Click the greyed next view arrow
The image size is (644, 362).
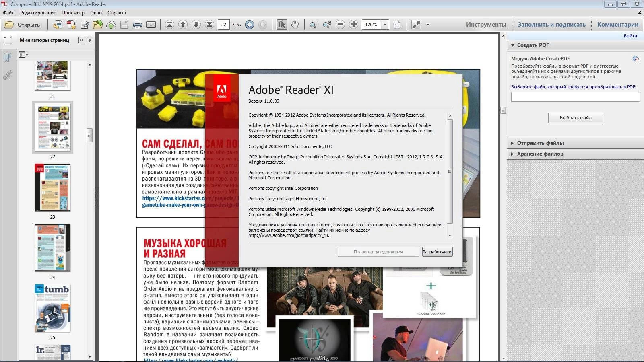[x=263, y=25]
